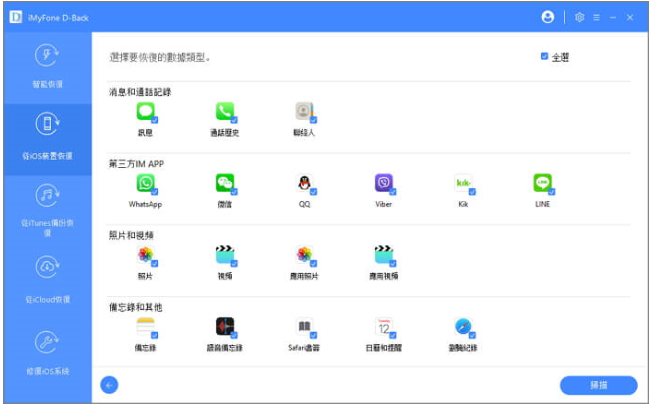
Task: Click the 備忘錄和其他 section heading
Action: (135, 307)
